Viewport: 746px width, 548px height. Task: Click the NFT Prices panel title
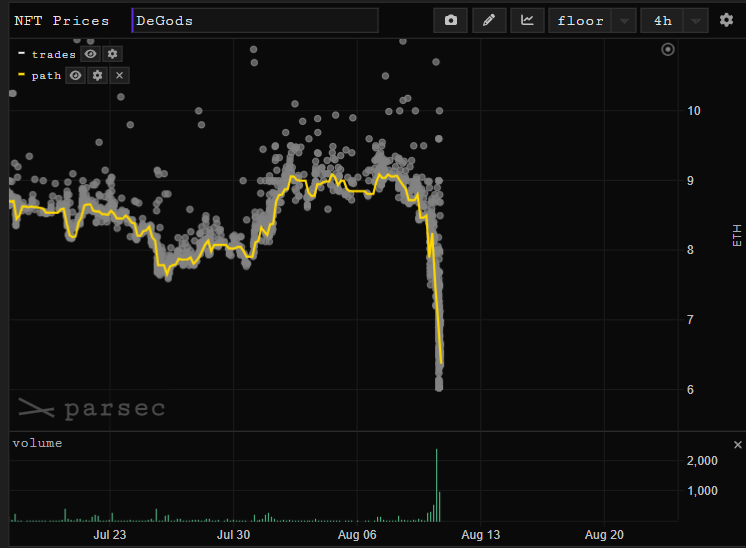pyautogui.click(x=62, y=21)
